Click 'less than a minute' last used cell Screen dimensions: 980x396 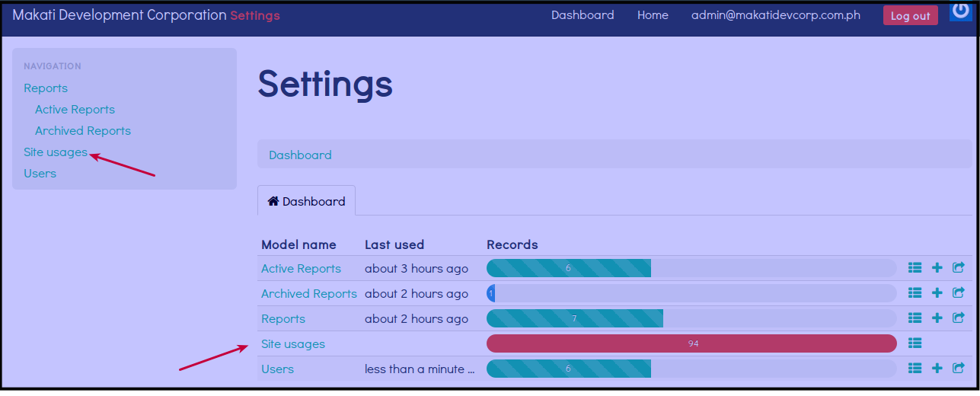(420, 369)
